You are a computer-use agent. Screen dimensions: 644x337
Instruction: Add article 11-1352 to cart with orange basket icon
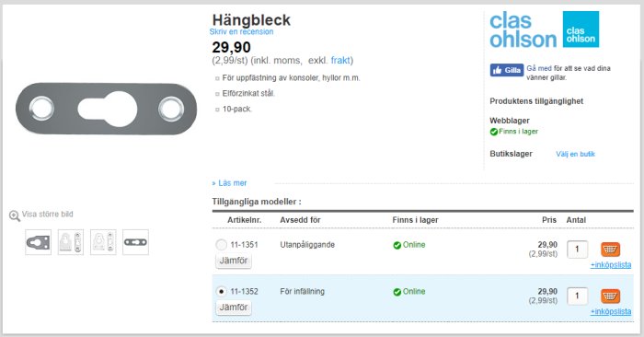pyautogui.click(x=610, y=296)
